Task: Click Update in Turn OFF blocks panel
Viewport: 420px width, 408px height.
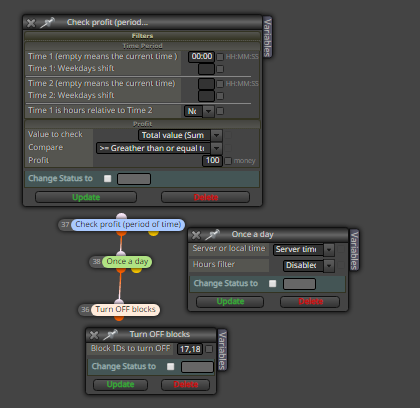Action: coord(120,385)
